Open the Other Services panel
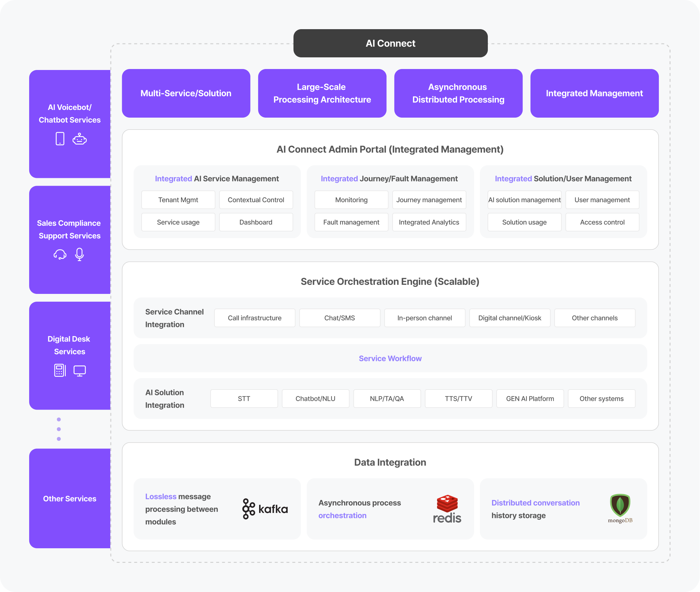This screenshot has height=592, width=700. pyautogui.click(x=70, y=499)
